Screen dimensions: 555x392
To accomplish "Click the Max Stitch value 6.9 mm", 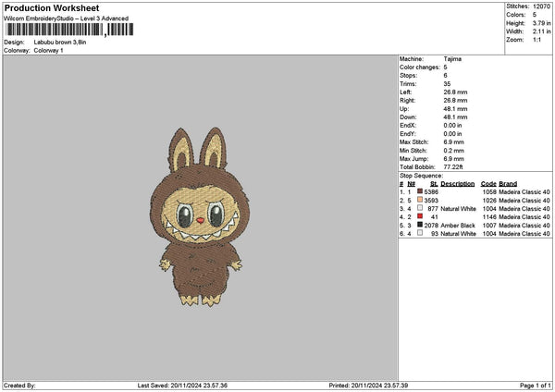I will tap(454, 142).
